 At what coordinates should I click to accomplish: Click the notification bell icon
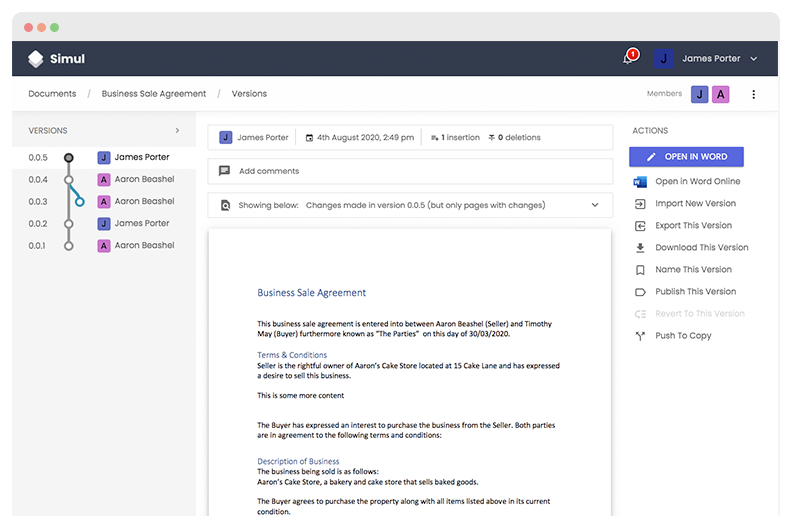pos(629,59)
